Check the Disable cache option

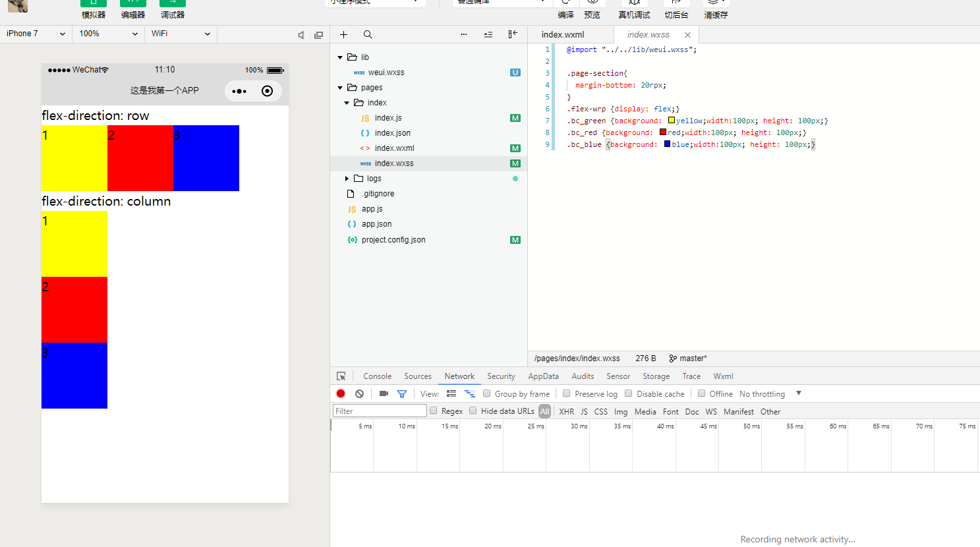[x=629, y=393]
